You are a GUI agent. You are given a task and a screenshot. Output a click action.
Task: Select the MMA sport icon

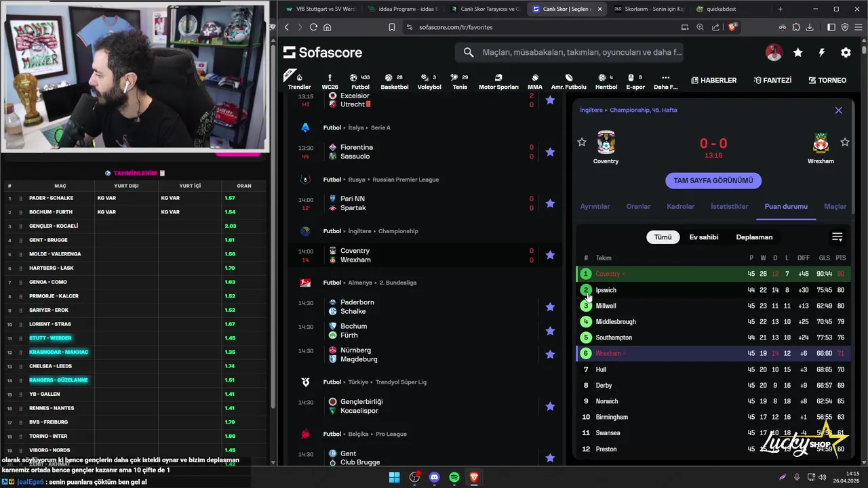point(535,81)
